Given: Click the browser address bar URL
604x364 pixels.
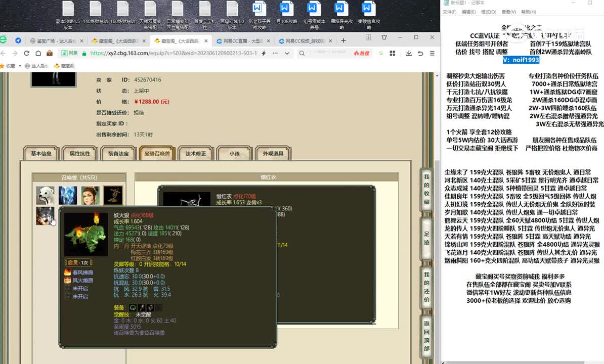Looking at the screenshot, I should point(172,53).
